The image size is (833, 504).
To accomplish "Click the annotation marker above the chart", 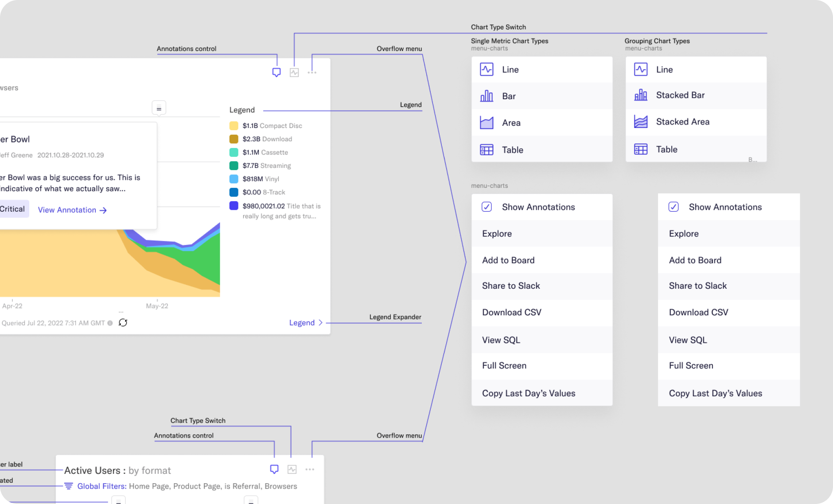I will pos(159,108).
